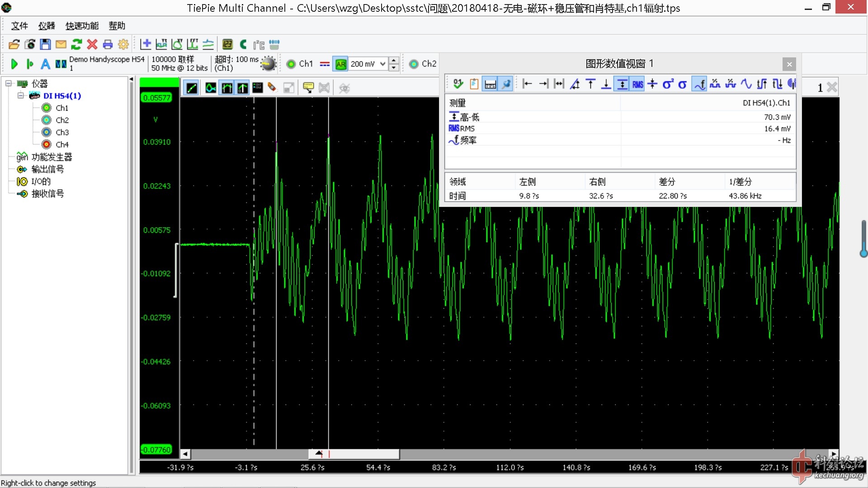Click the blue floppy disk save icon
Viewport: 868px width, 488px height.
click(45, 44)
